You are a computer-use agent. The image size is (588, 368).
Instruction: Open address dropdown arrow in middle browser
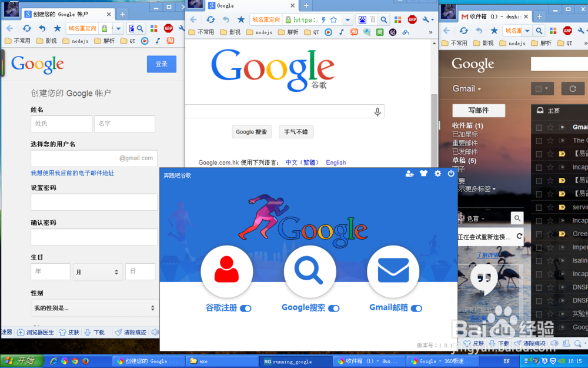point(348,19)
